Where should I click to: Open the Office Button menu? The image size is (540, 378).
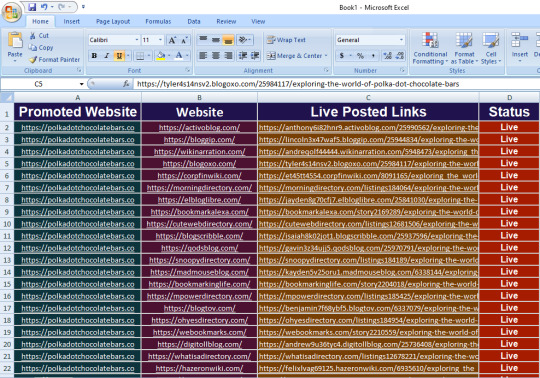12,12
